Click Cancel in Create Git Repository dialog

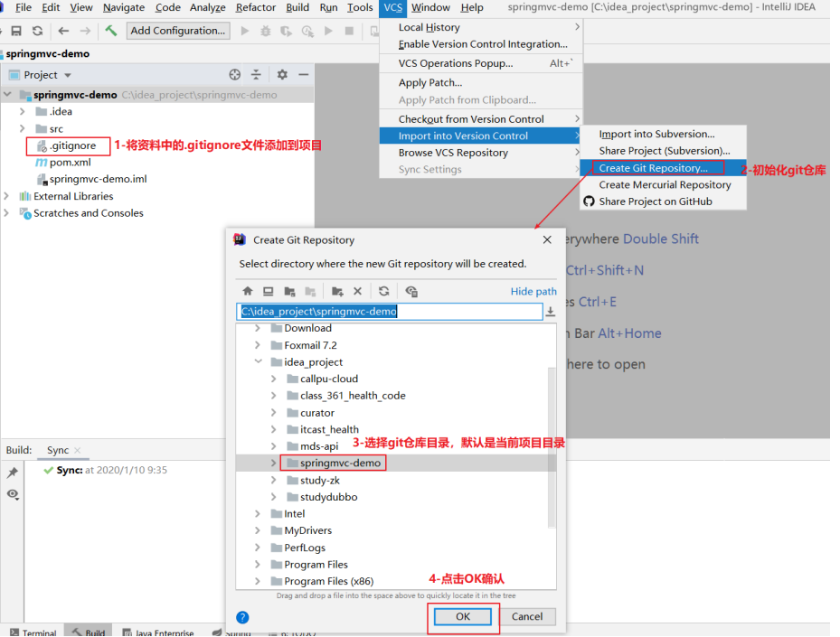pyautogui.click(x=527, y=617)
